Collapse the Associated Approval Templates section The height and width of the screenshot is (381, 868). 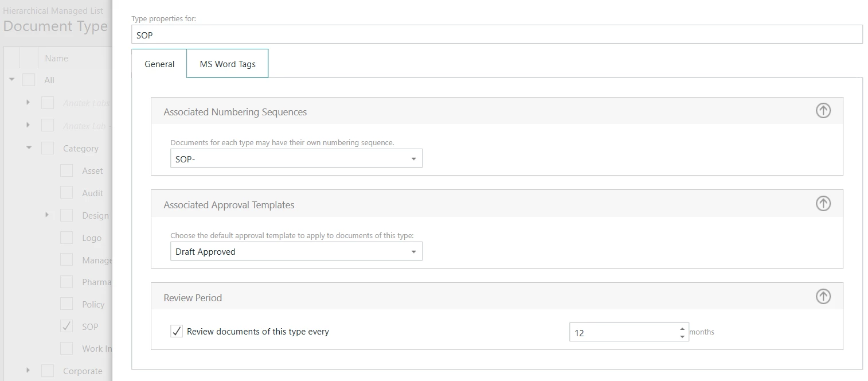coord(823,204)
